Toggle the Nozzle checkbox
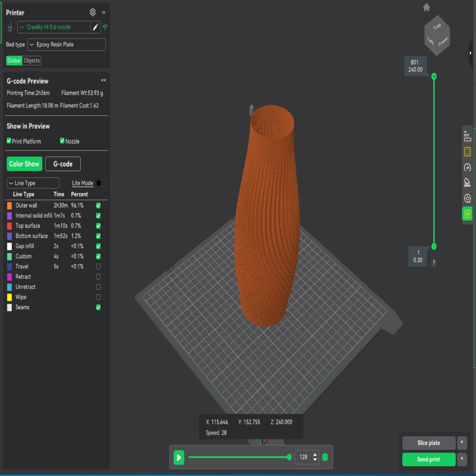 click(x=62, y=141)
